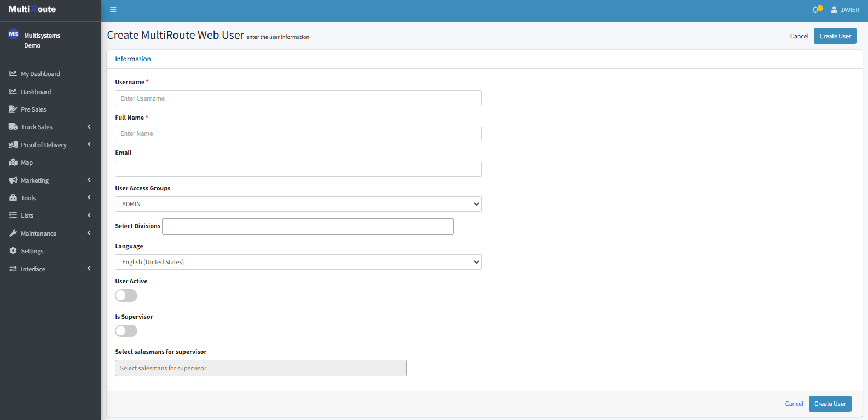Image resolution: width=868 pixels, height=420 pixels.
Task: Click the My Dashboard chart icon
Action: coord(13,74)
